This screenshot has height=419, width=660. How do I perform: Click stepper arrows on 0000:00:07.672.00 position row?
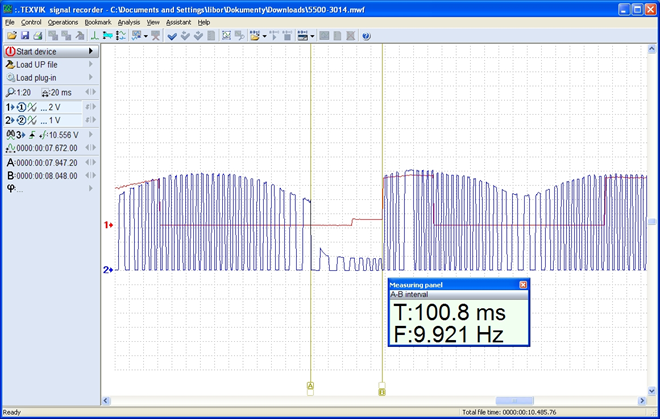[90, 147]
